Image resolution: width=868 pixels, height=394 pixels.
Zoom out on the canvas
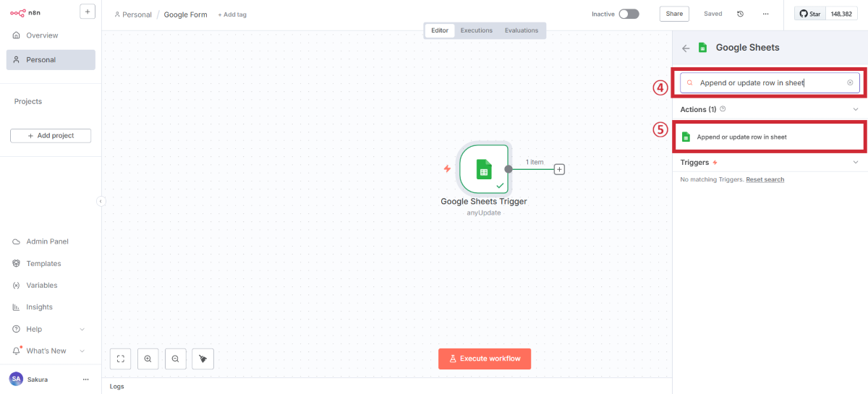pyautogui.click(x=175, y=359)
